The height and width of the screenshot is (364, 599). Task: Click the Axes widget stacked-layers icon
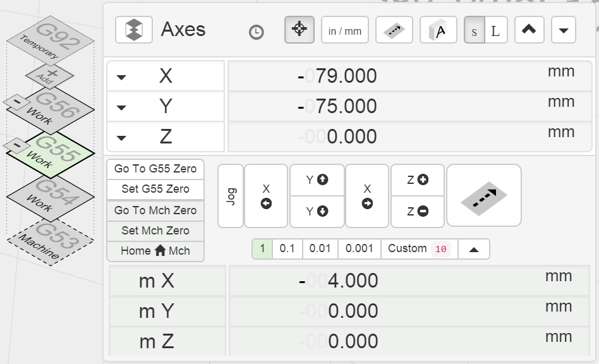[134, 30]
